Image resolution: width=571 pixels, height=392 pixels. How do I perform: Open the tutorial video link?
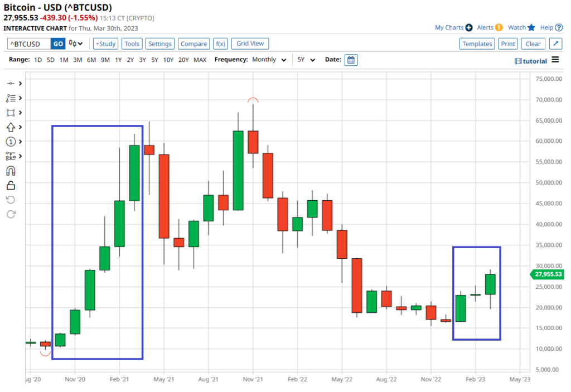tap(531, 61)
